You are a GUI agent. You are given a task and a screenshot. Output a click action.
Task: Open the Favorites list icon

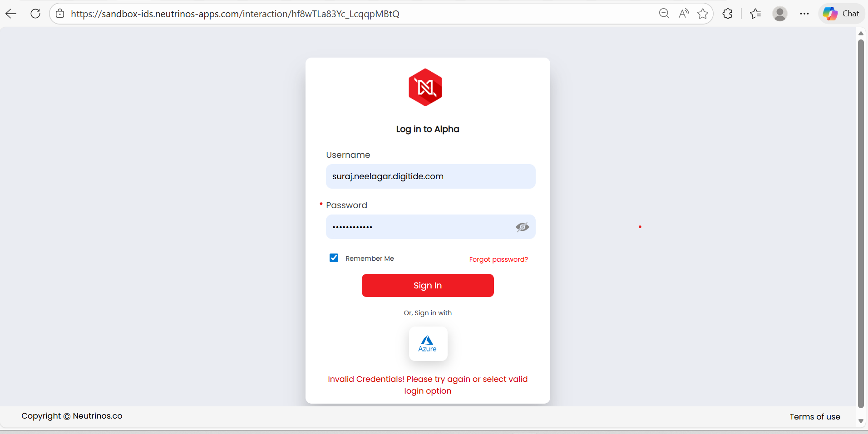pos(755,14)
